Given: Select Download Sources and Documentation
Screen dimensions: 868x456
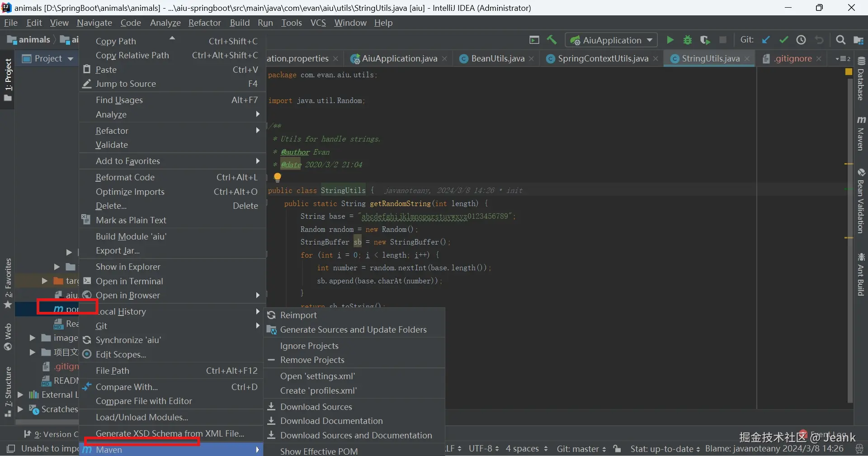Looking at the screenshot, I should pyautogui.click(x=354, y=435).
